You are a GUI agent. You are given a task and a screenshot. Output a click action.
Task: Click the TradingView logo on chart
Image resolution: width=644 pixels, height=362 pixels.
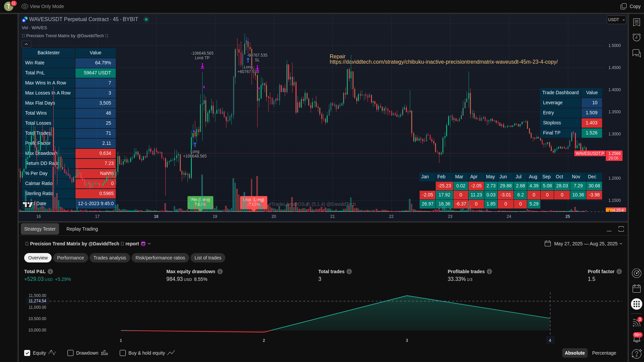[28, 204]
